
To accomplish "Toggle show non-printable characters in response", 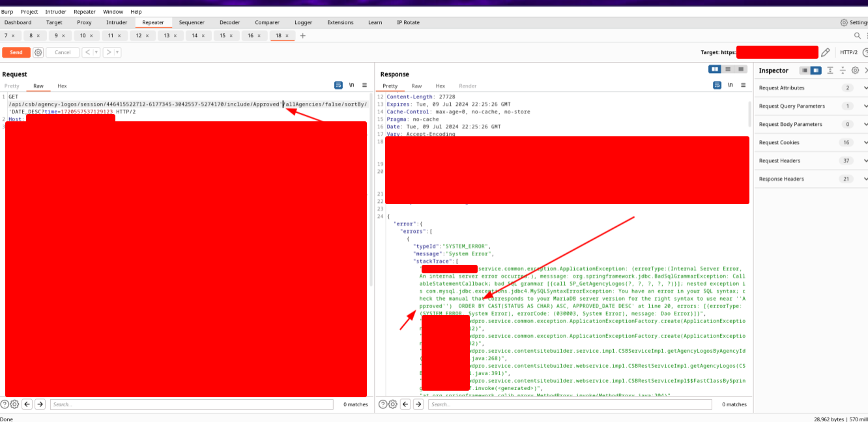I will click(x=730, y=85).
